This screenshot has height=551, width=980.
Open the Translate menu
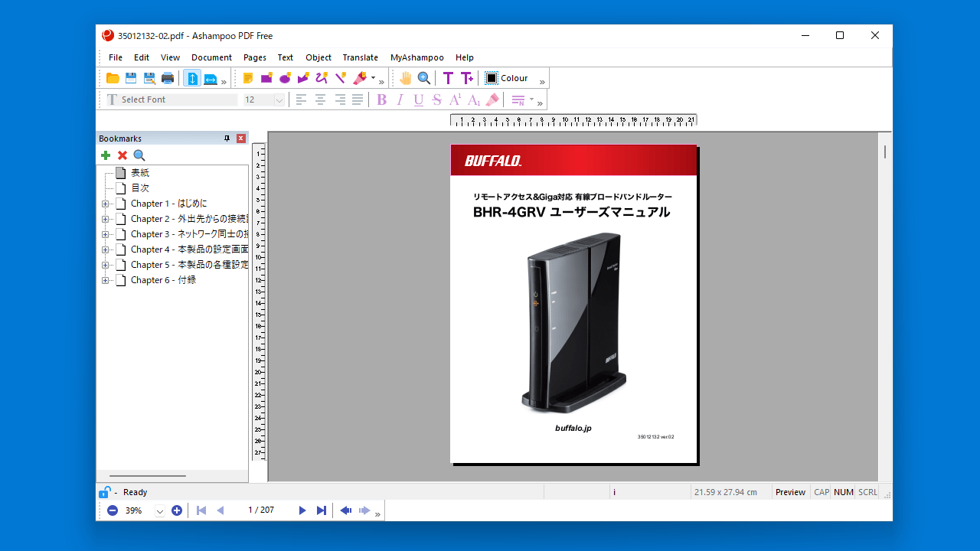[361, 57]
